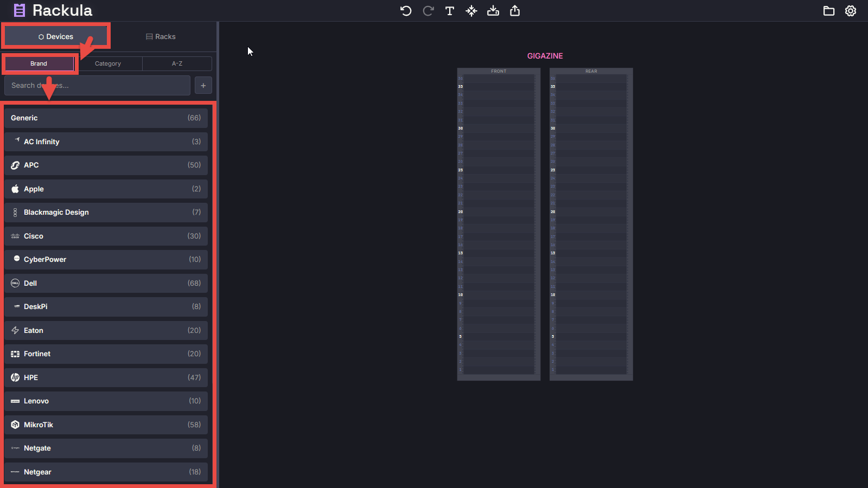The image size is (868, 488).
Task: Expand the Generic brand group
Action: [x=106, y=118]
